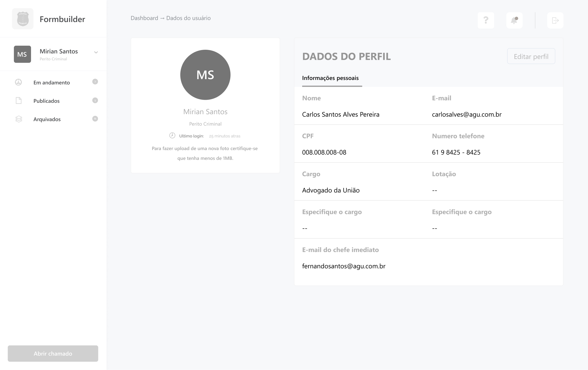Click the Publicados document icon
588x370 pixels.
pos(19,101)
